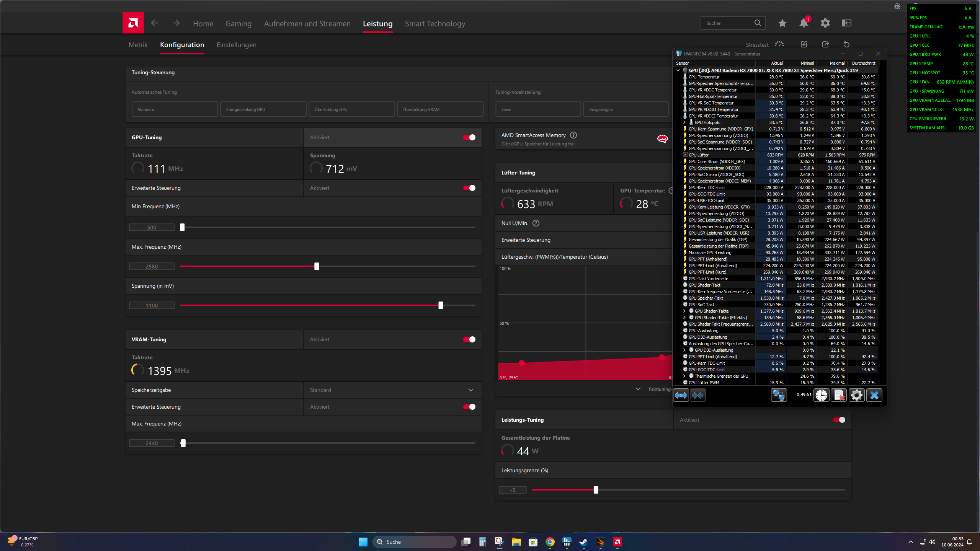Click the HWiNFO reset clock icon
The height and width of the screenshot is (551, 980).
[821, 395]
